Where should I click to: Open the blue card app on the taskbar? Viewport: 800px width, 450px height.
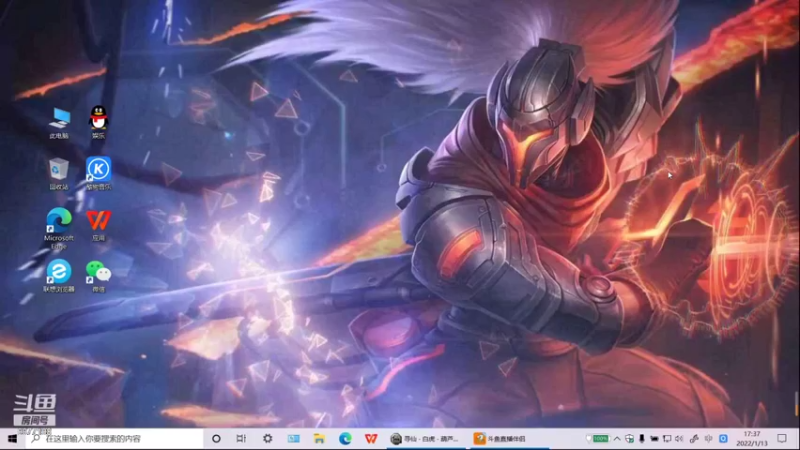coord(293,439)
